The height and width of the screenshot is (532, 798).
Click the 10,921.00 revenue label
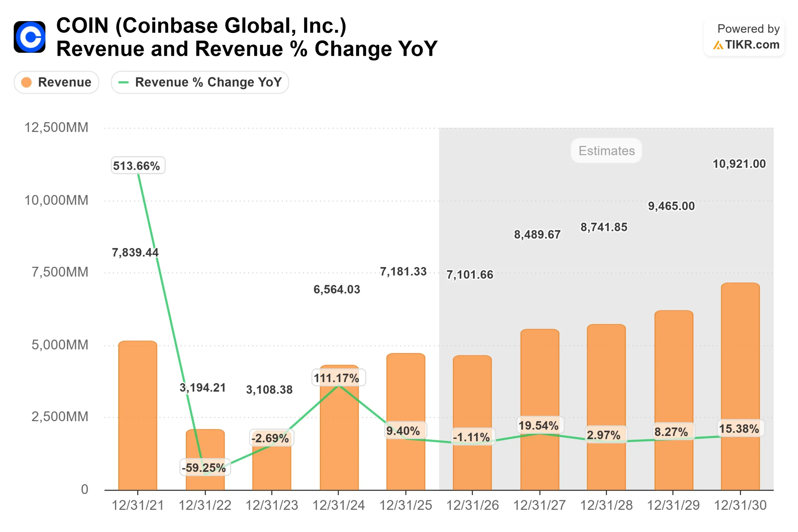tap(739, 164)
